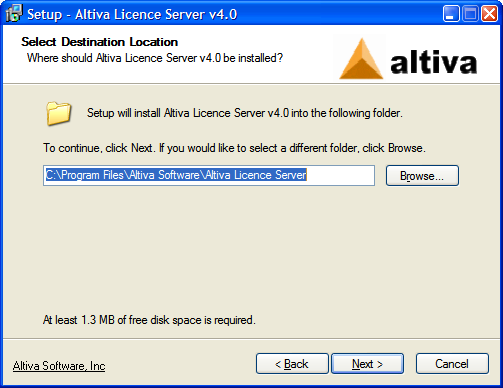Select the destination folder path field

209,175
